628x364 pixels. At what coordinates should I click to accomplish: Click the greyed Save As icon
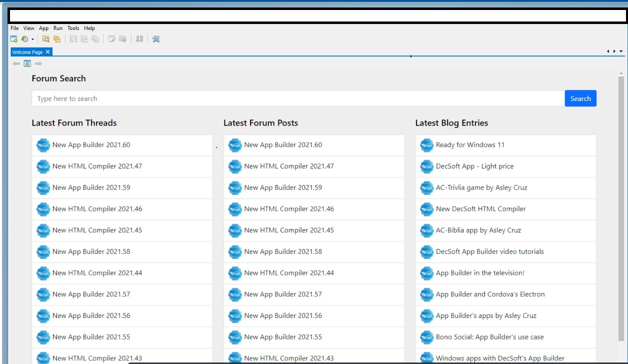point(84,39)
